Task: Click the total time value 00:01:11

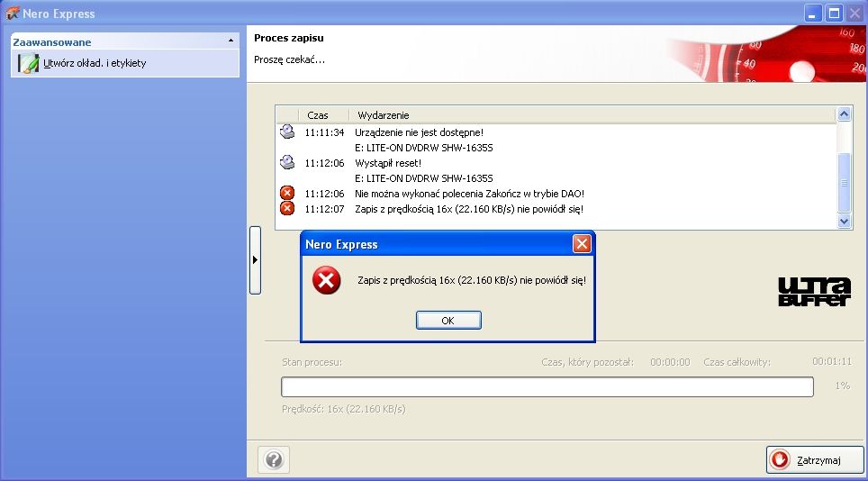Action: [832, 361]
